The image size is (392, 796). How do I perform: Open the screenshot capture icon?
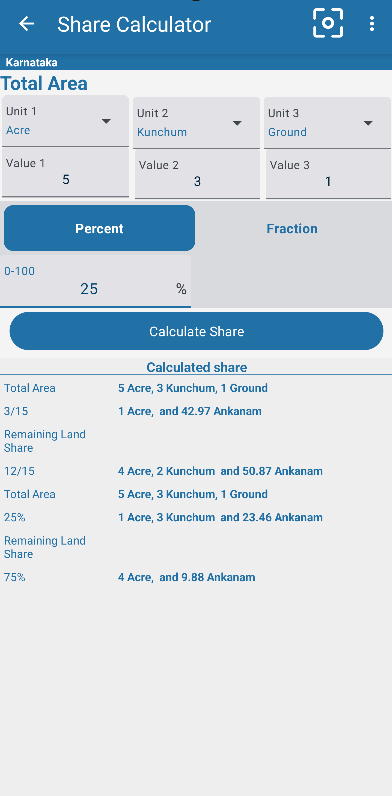pos(328,23)
